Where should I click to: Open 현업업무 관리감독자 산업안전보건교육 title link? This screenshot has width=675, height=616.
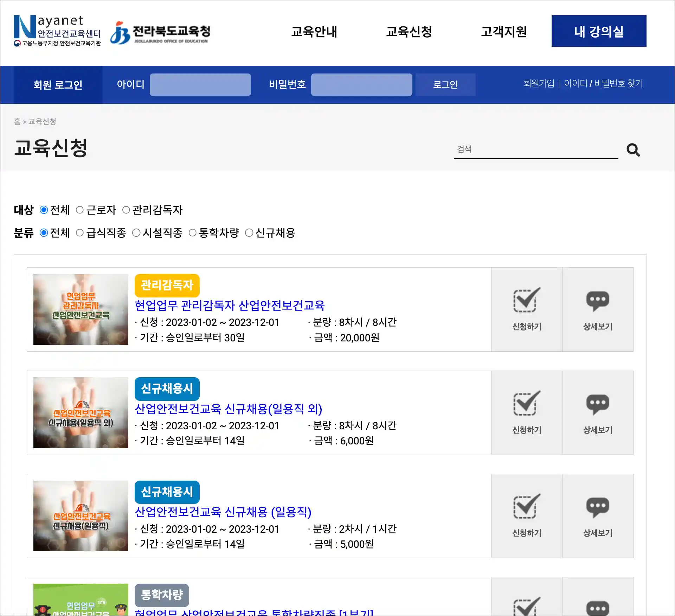tap(230, 305)
